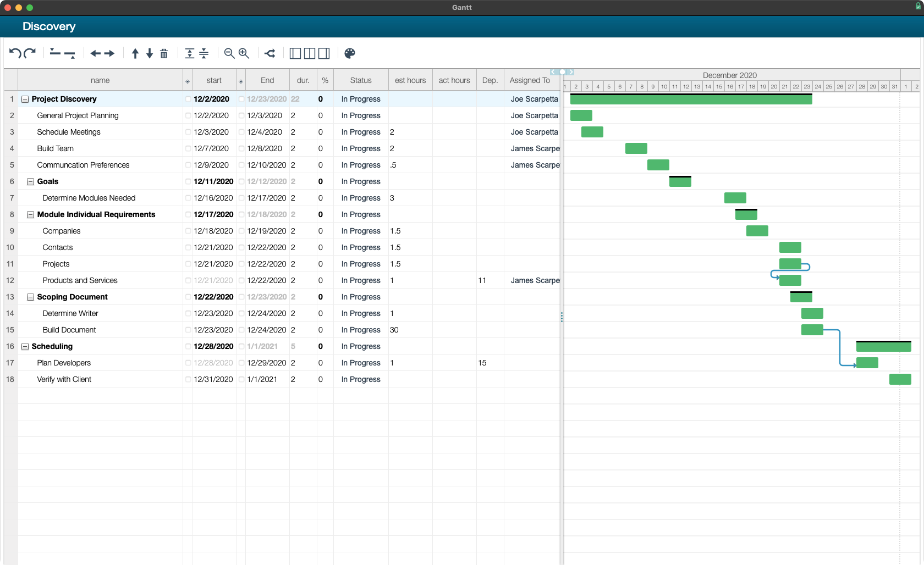Check the End date box for Build Team
The image size is (924, 565).
[241, 148]
